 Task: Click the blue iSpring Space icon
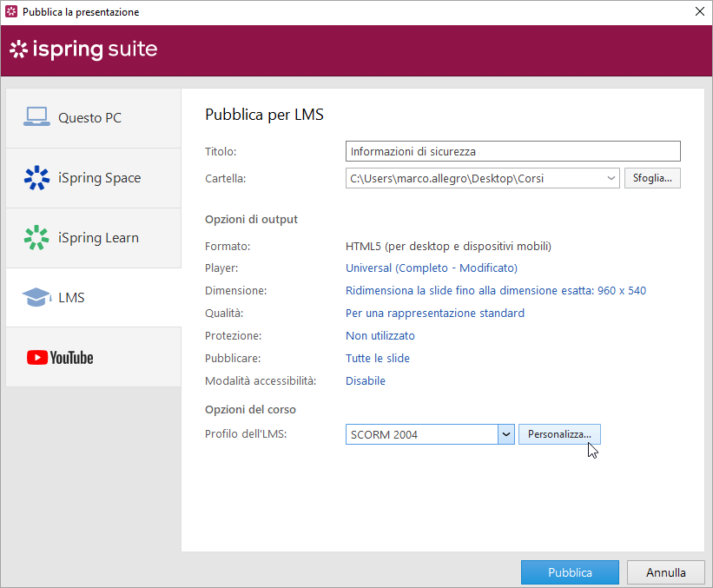(36, 177)
